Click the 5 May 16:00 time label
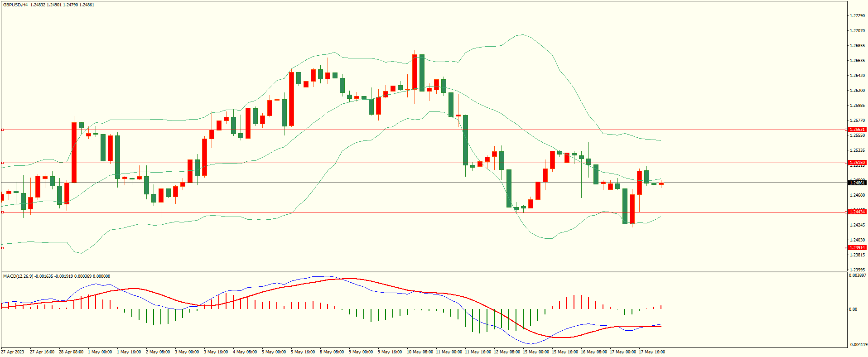Viewport: 868px width, 357px height. 303,352
